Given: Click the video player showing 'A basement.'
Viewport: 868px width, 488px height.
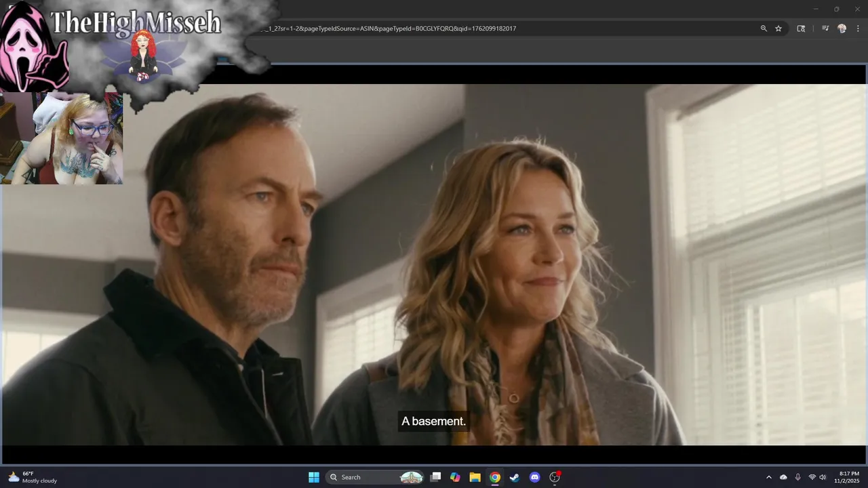Looking at the screenshot, I should tap(434, 264).
